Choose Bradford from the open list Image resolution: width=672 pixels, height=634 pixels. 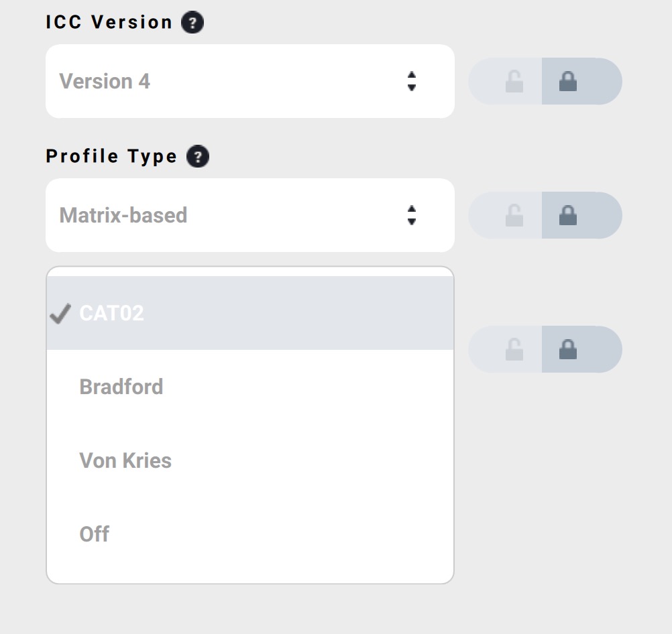(121, 387)
